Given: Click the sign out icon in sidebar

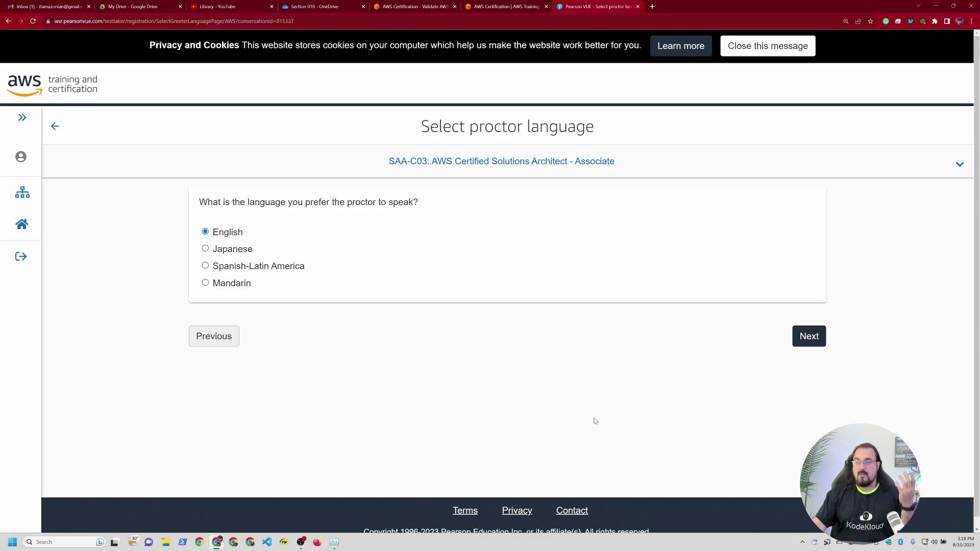Looking at the screenshot, I should pyautogui.click(x=21, y=257).
